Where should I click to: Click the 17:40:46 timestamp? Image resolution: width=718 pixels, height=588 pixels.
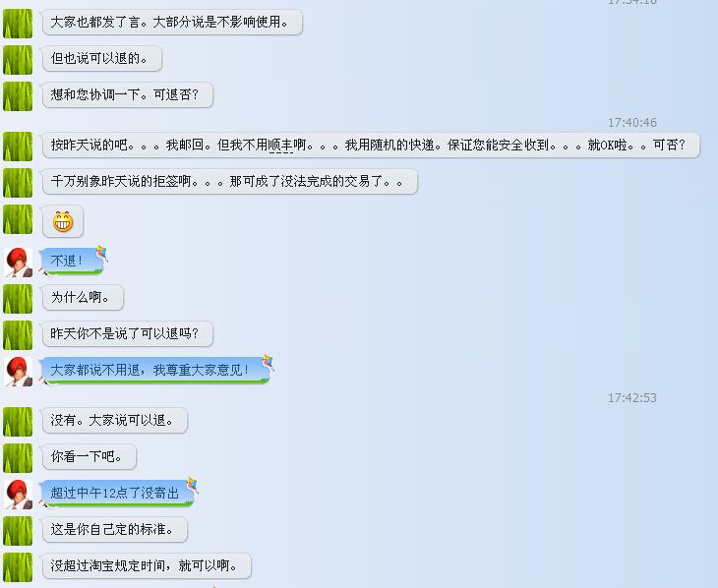click(x=631, y=123)
